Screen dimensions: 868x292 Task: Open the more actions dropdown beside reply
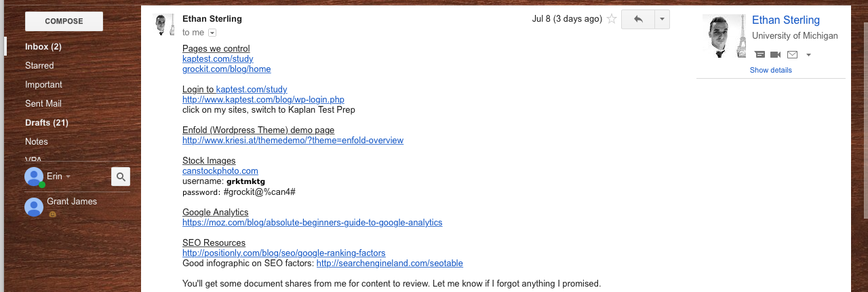pyautogui.click(x=662, y=19)
